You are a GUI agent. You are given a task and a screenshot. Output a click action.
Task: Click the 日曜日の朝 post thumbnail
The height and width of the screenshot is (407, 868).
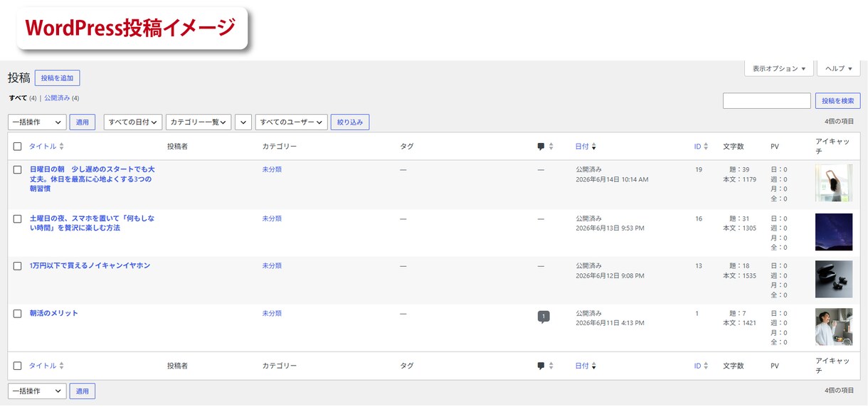click(834, 184)
